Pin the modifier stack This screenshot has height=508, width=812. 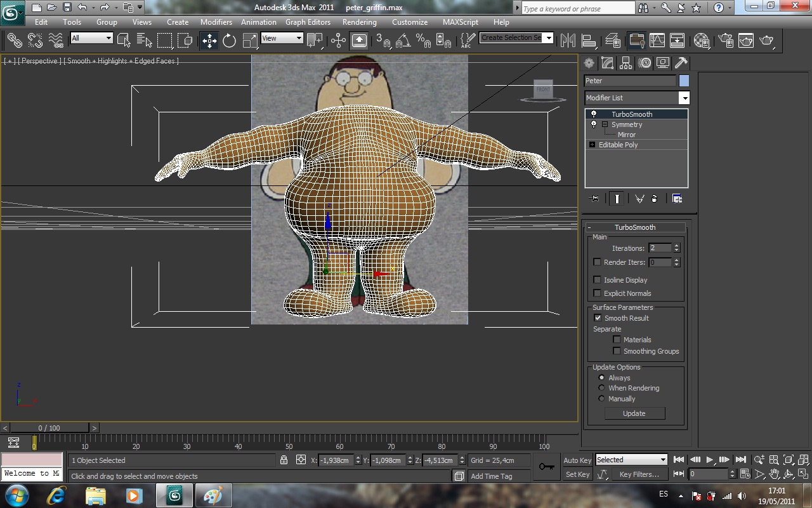(594, 199)
